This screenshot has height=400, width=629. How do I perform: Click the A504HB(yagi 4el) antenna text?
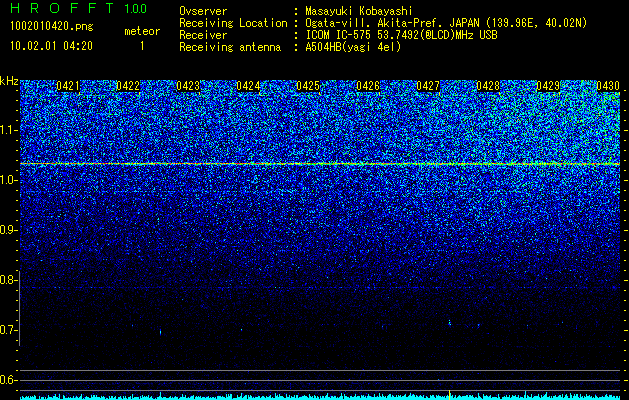(353, 47)
